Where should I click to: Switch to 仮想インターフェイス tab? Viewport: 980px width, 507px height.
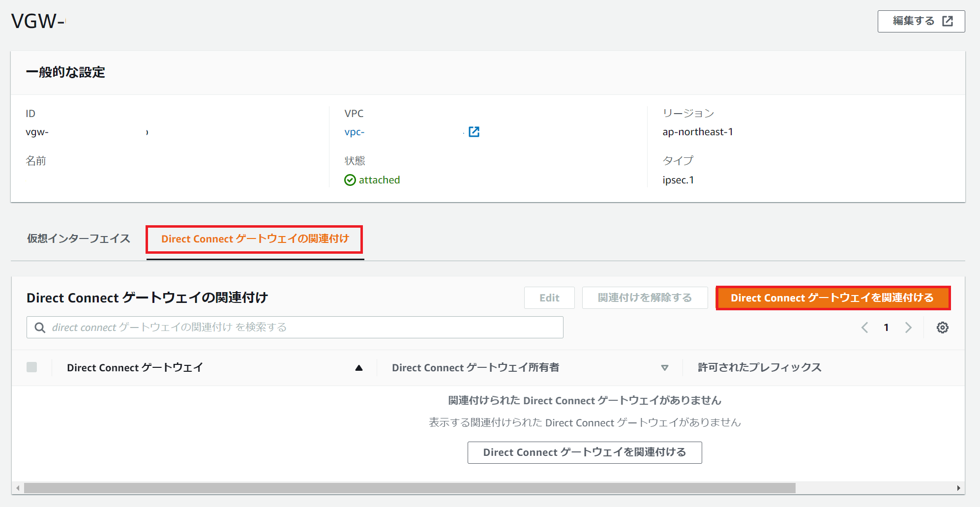pos(79,239)
